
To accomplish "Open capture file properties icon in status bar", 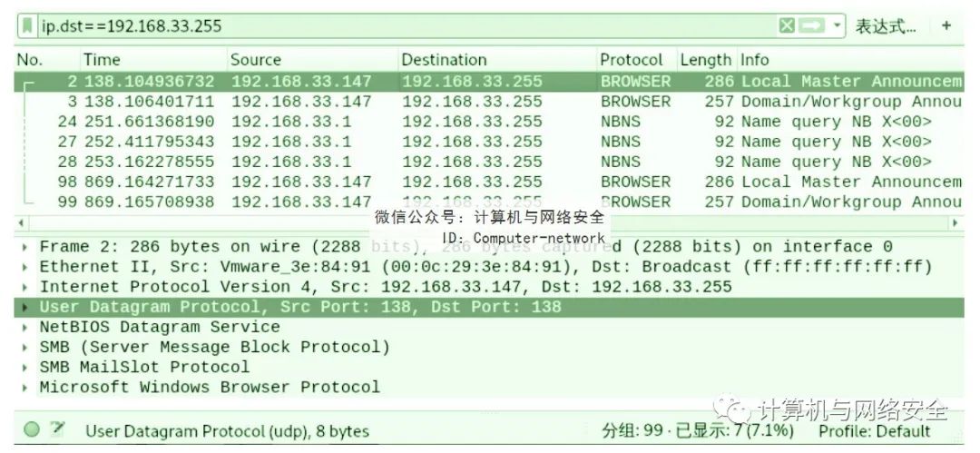I will click(x=57, y=428).
